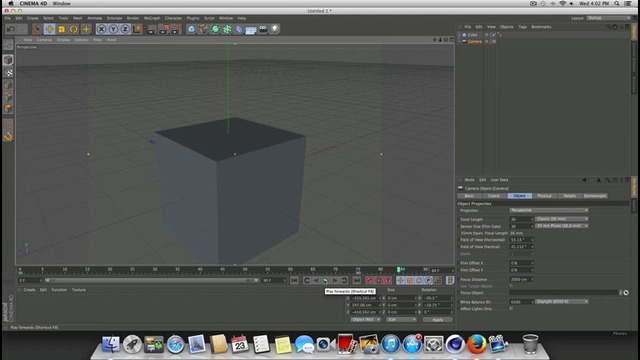This screenshot has width=640, height=360.
Task: Toggle the coordinate system icon
Action: click(x=137, y=29)
